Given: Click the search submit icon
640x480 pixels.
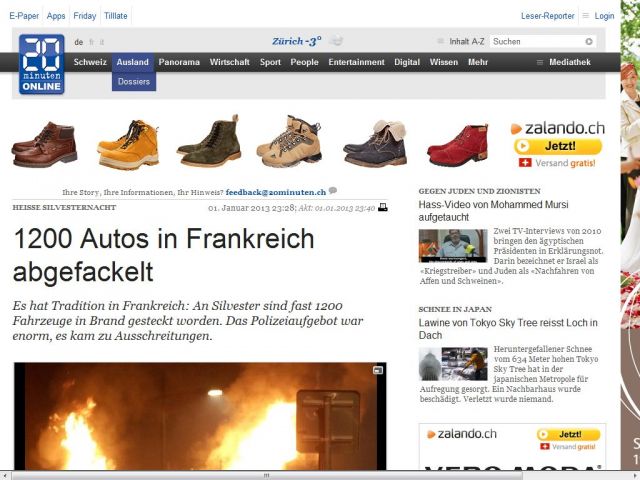Looking at the screenshot, I should pos(589,41).
